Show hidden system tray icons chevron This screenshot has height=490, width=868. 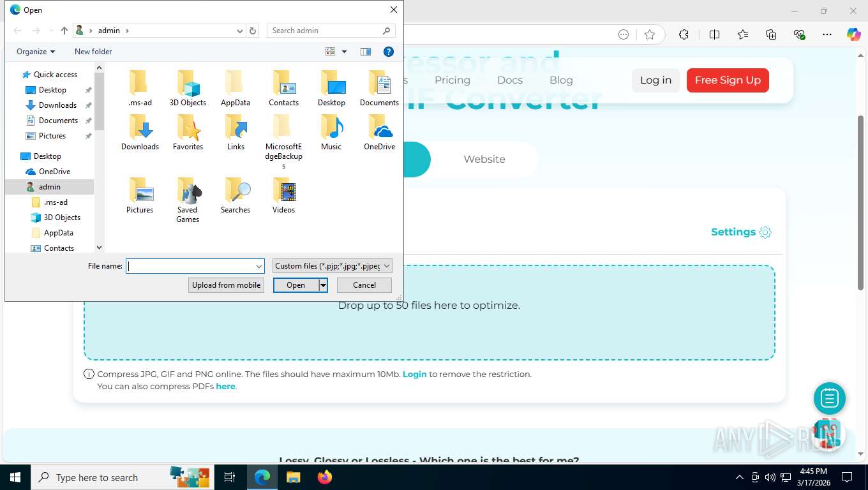tap(740, 477)
